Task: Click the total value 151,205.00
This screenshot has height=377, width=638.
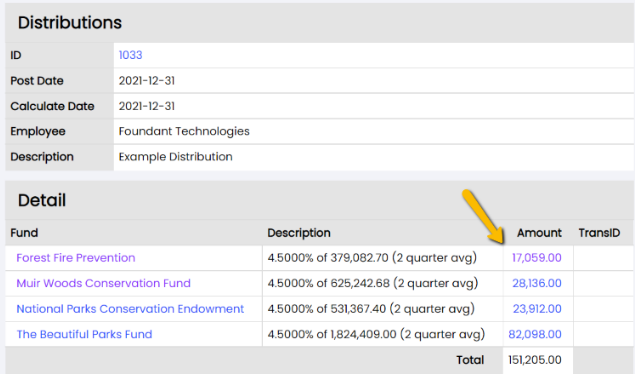Action: [x=535, y=360]
